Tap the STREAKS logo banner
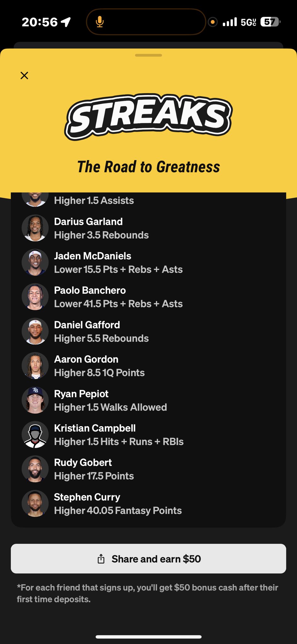The image size is (297, 644). (148, 117)
